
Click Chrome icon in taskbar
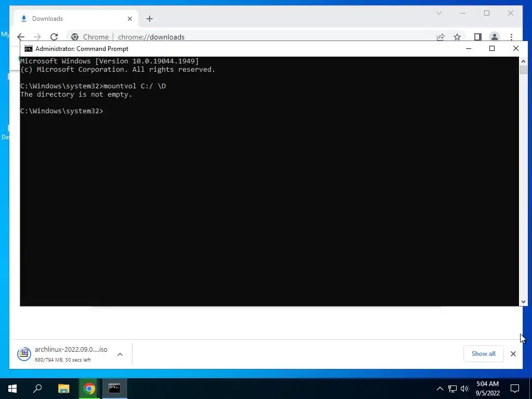pos(89,389)
